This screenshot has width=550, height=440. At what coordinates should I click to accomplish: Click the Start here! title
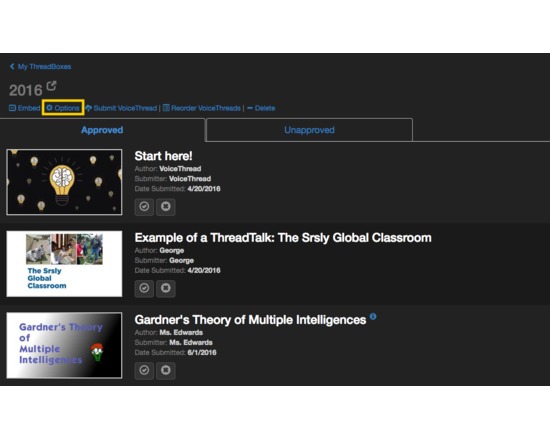tap(163, 156)
